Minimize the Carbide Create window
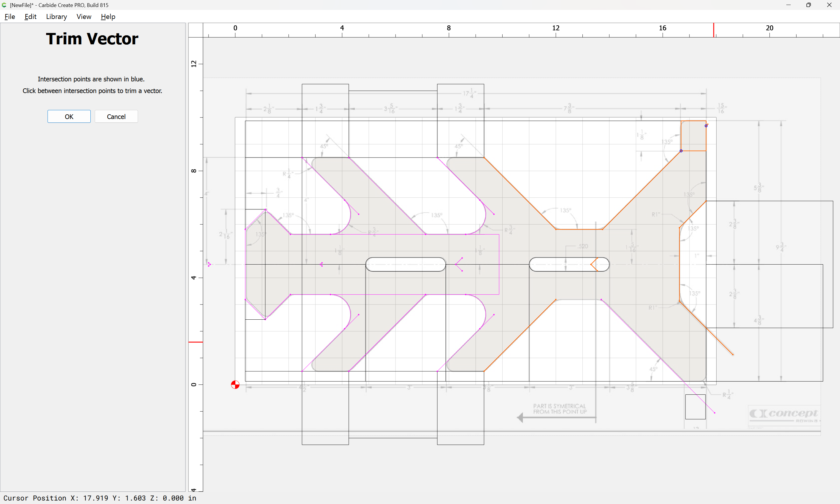Viewport: 840px width, 504px height. [x=788, y=5]
